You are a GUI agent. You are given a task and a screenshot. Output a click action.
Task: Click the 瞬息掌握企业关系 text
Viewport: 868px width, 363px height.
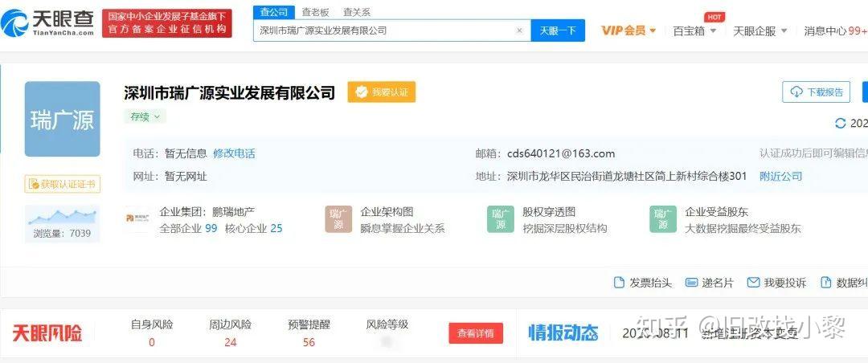(403, 229)
